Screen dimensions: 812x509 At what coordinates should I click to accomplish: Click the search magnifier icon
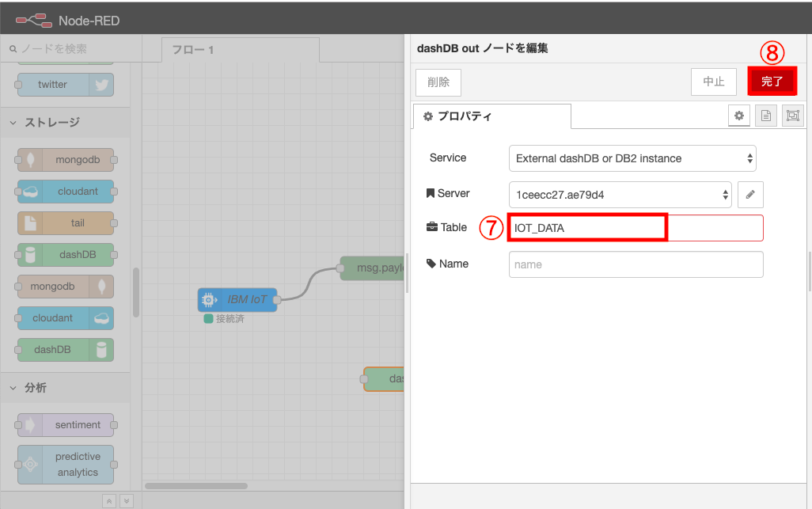pyautogui.click(x=13, y=48)
